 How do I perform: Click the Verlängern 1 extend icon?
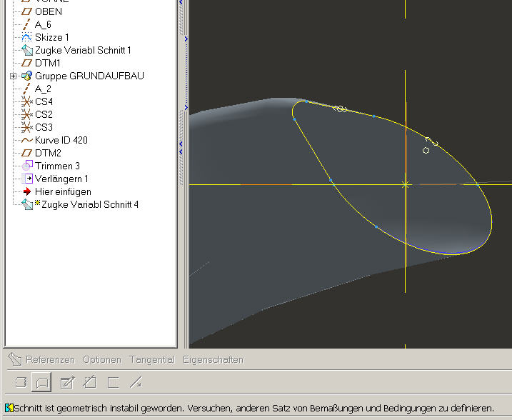[26, 179]
